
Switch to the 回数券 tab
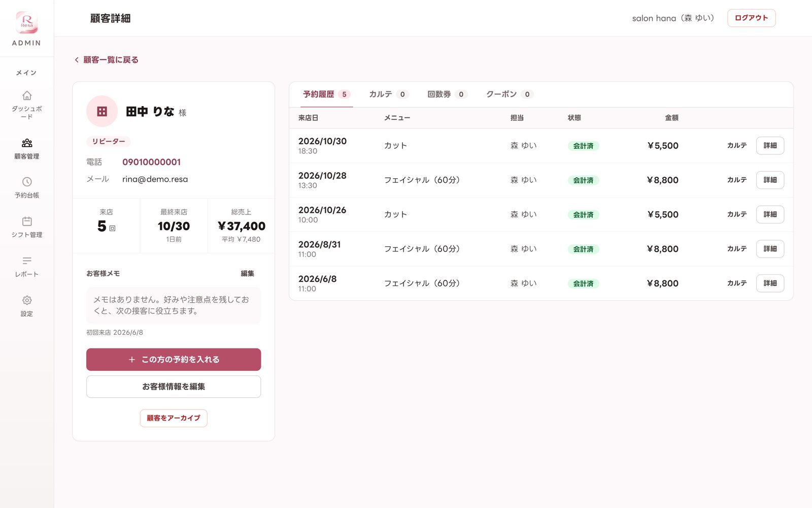pyautogui.click(x=447, y=94)
